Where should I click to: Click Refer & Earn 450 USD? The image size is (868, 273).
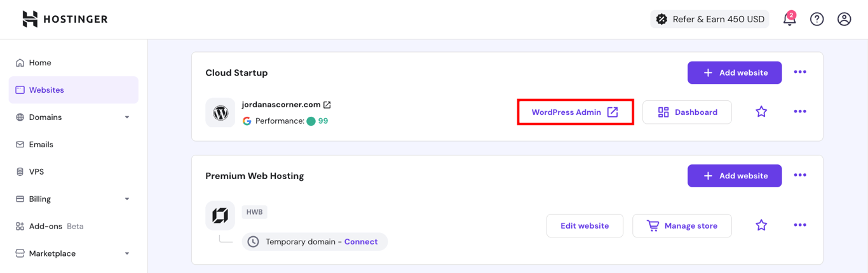coord(710,19)
